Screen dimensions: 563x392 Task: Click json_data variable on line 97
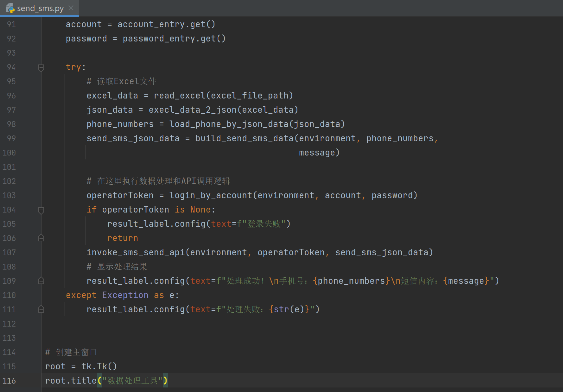(x=110, y=110)
